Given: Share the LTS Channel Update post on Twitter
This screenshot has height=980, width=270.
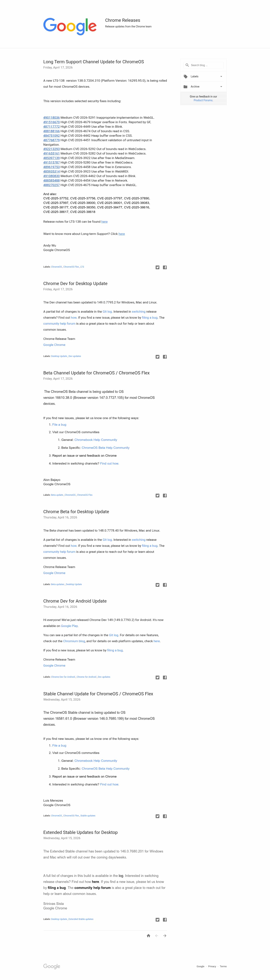Looking at the screenshot, I should [x=158, y=267].
